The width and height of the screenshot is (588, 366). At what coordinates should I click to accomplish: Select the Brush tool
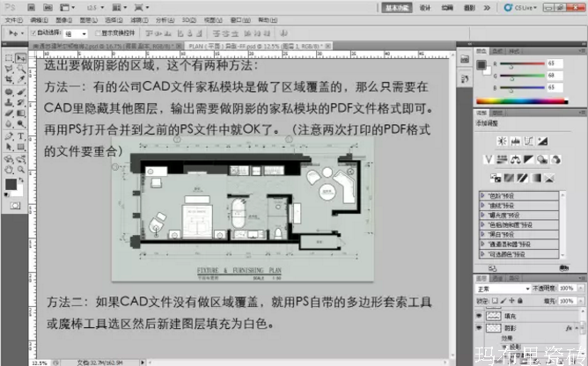[21, 91]
